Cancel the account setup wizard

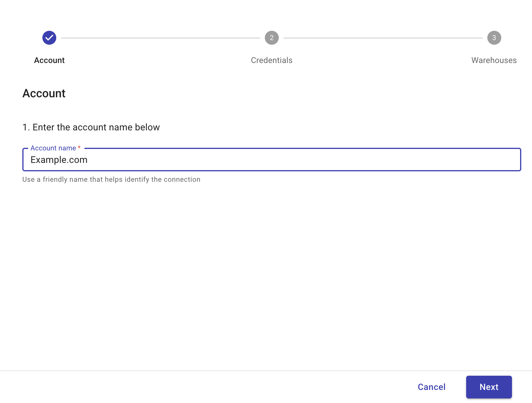click(x=431, y=387)
